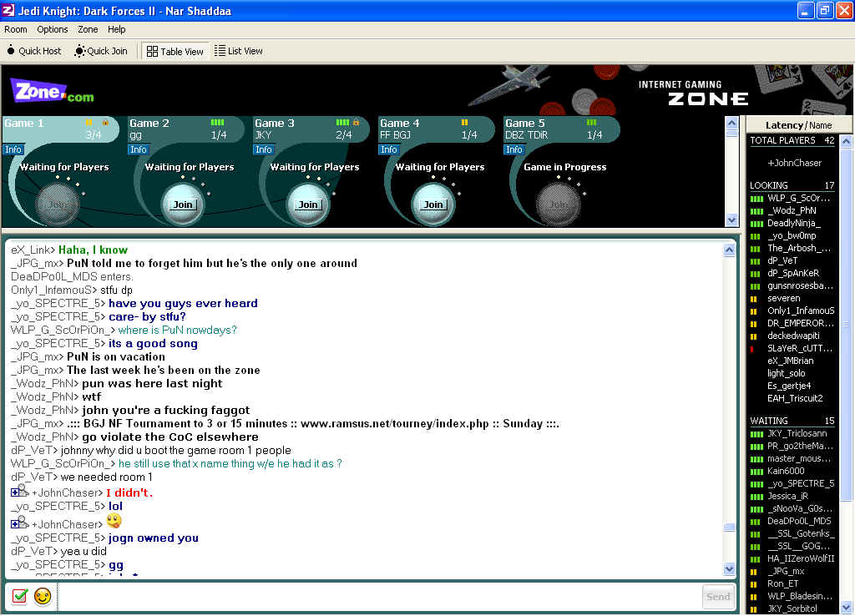The width and height of the screenshot is (855, 616).
Task: Show Info for Game 4
Action: pyautogui.click(x=389, y=149)
